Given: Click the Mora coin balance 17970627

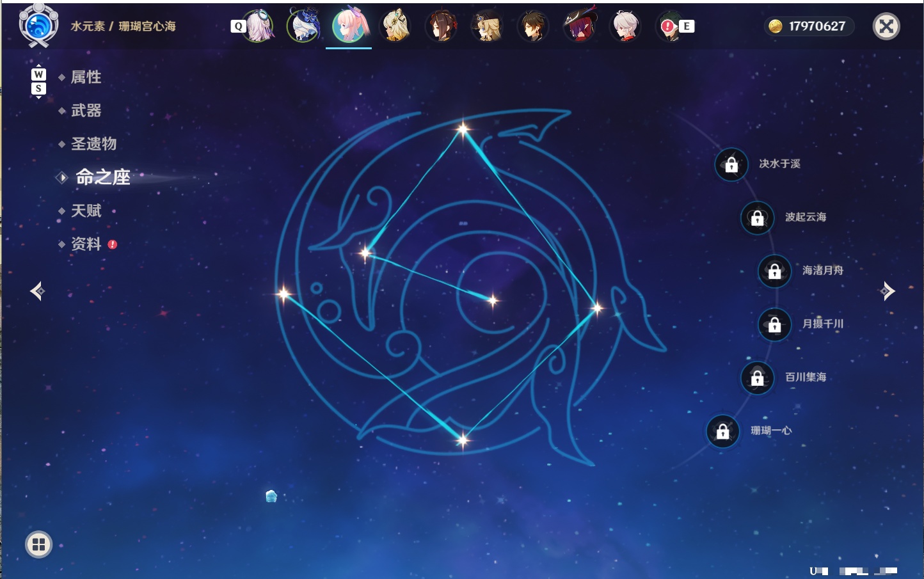Looking at the screenshot, I should [809, 26].
